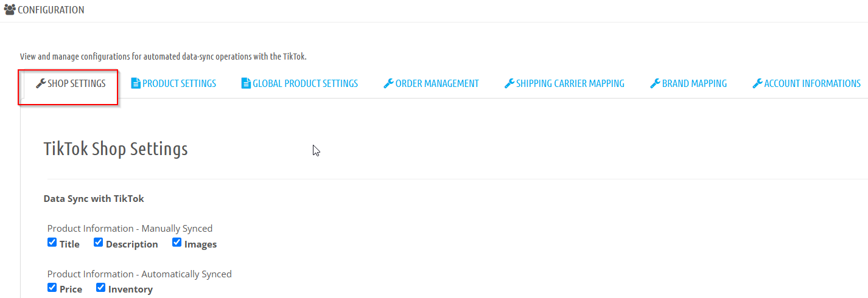Click the users icon next to Configuration
The width and height of the screenshot is (868, 298).
(x=10, y=10)
